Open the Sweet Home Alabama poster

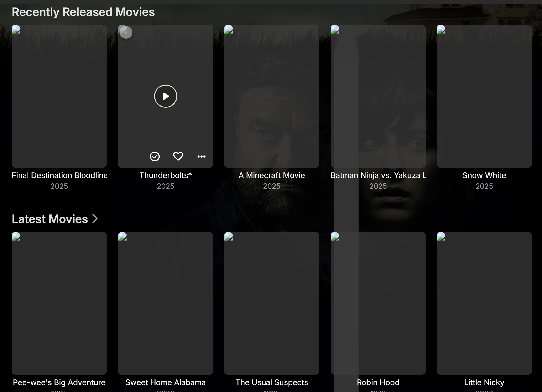point(165,303)
